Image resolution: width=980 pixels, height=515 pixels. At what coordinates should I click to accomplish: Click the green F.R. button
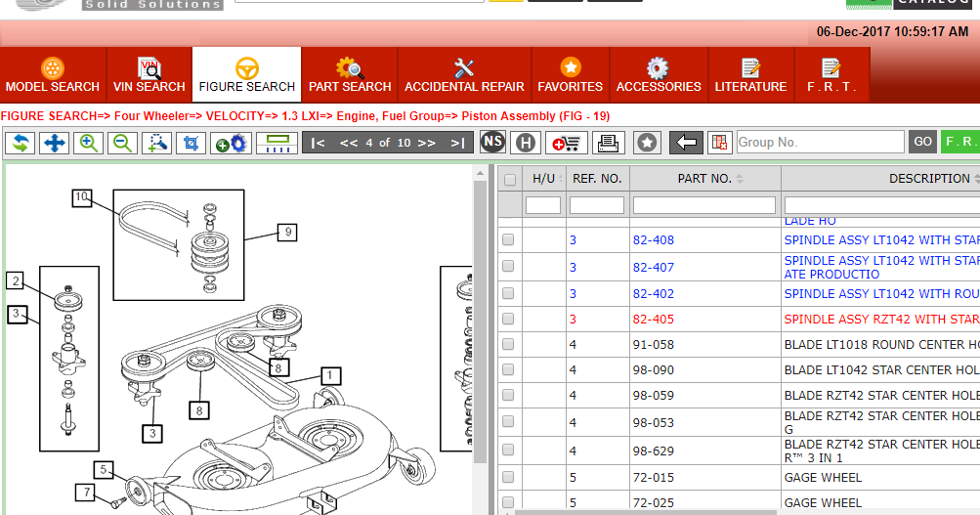tap(960, 142)
